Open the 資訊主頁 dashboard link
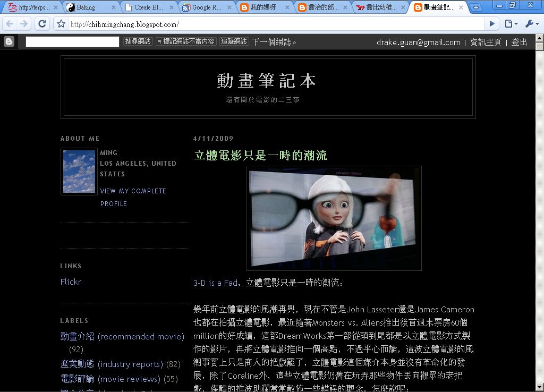 point(486,42)
